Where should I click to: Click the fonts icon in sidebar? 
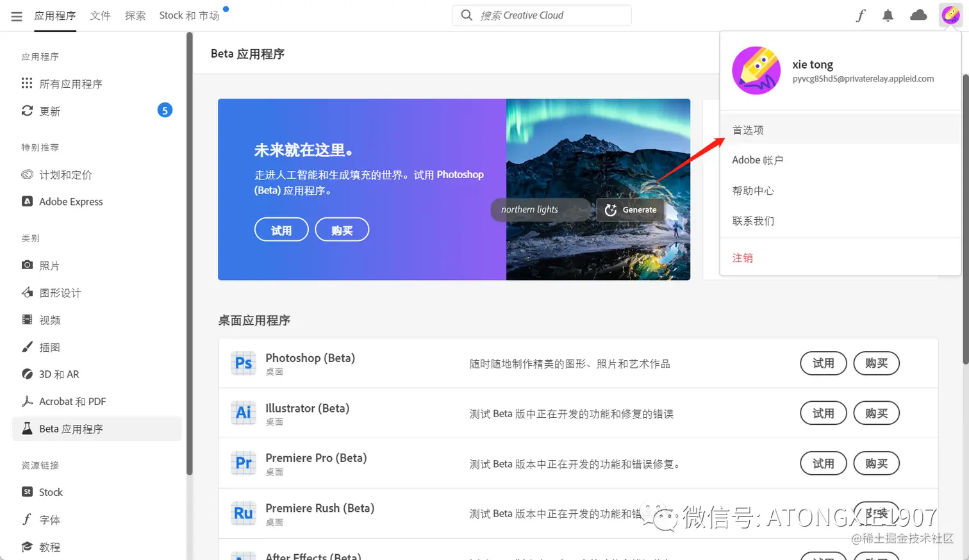click(x=27, y=519)
